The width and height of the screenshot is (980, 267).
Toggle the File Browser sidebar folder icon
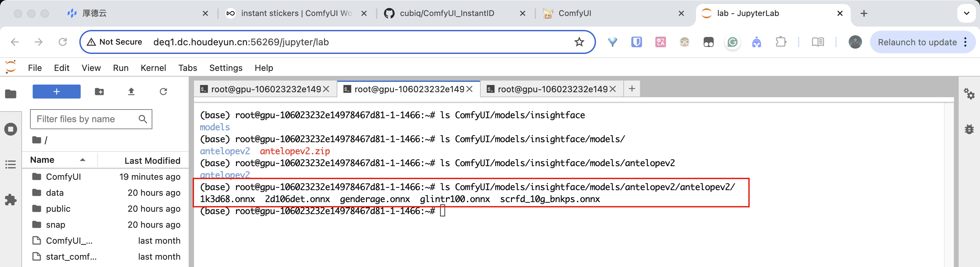pos(11,94)
